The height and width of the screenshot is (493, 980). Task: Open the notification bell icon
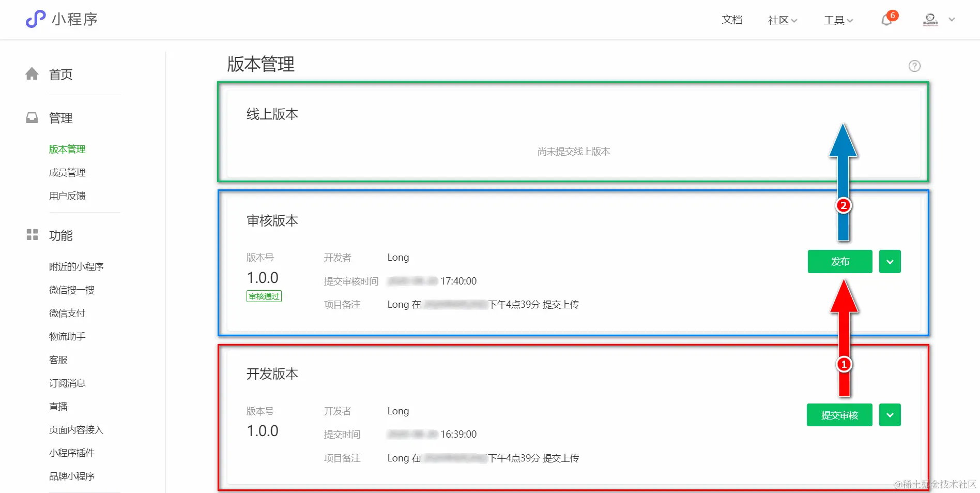887,20
